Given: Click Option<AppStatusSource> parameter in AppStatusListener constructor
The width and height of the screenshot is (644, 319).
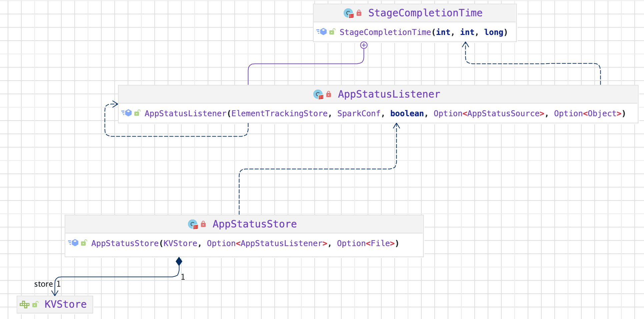Looking at the screenshot, I should [x=489, y=114].
